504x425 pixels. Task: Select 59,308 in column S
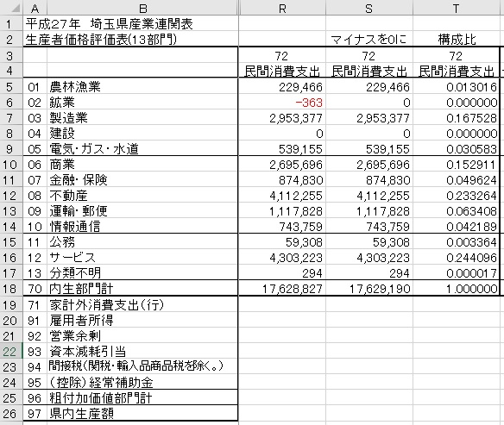click(369, 242)
